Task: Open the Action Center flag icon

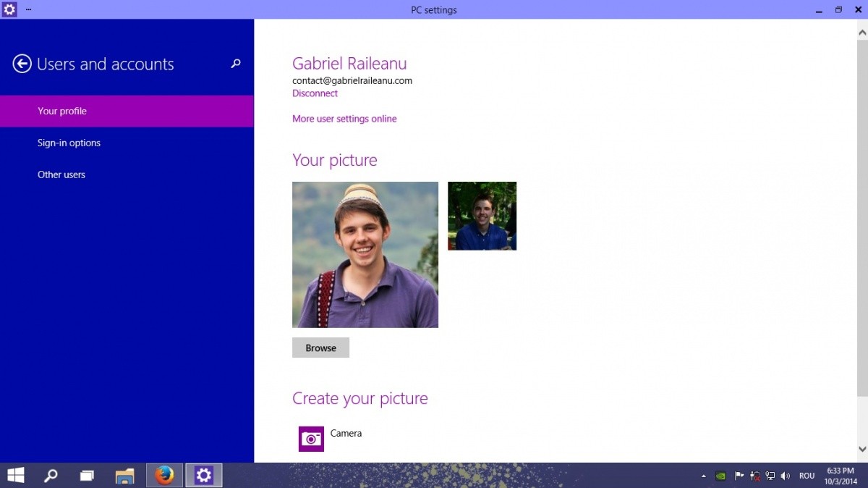Action: tap(739, 476)
